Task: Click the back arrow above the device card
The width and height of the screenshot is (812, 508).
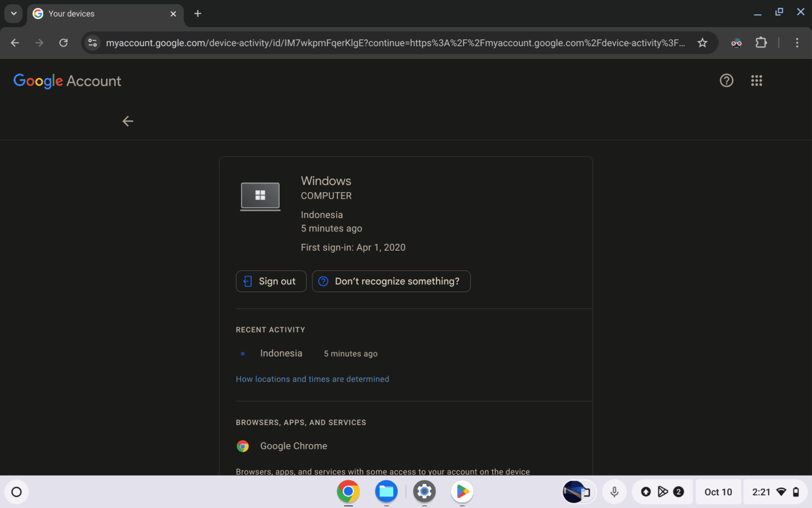Action: pos(127,121)
